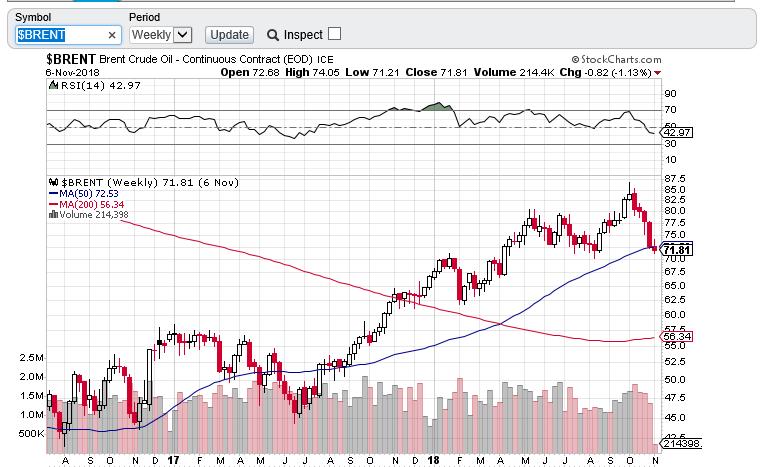Click the 56.34 MA(200) axis tag
The width and height of the screenshot is (783, 467).
click(677, 337)
